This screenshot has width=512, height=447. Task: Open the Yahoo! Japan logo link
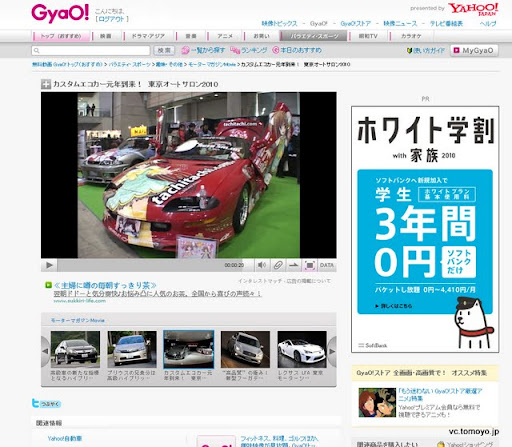coord(473,9)
